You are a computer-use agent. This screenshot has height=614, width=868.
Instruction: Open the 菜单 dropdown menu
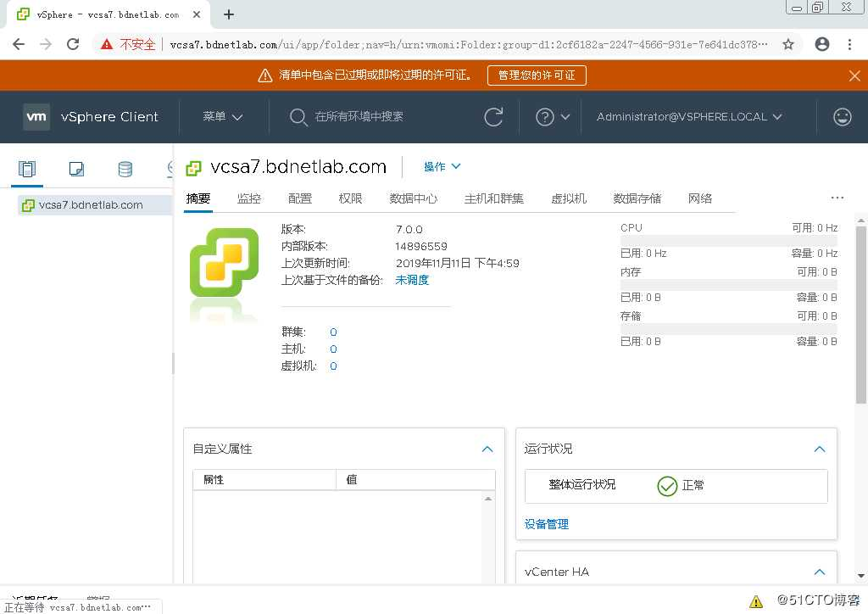(x=223, y=117)
